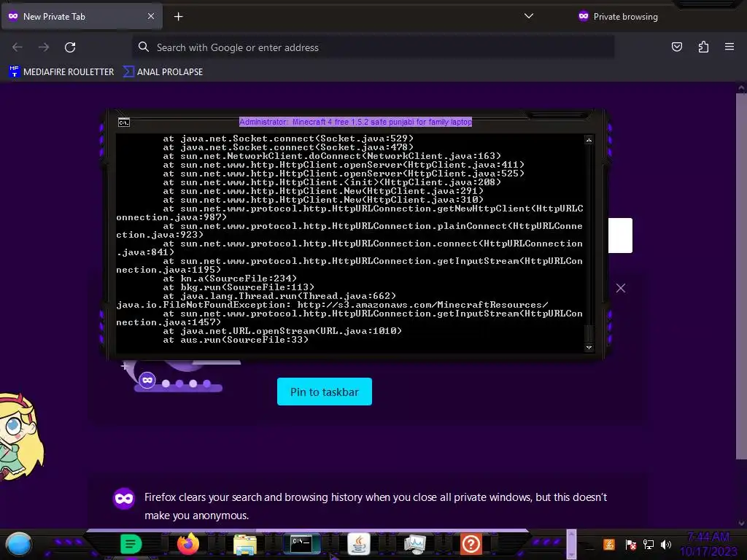Viewport: 747px width, 560px height.
Task: Reload the current Firefox page
Action: [x=70, y=47]
